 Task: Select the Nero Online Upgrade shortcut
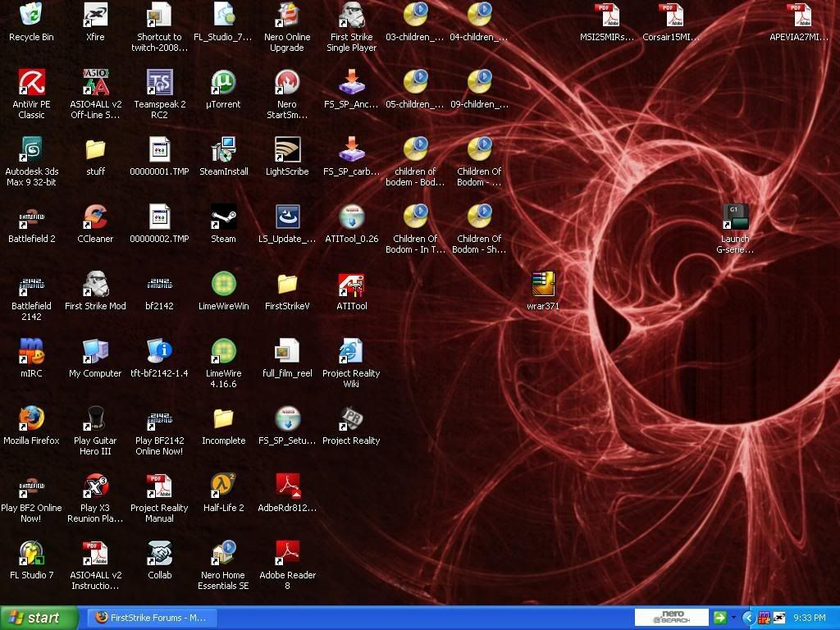coord(287,15)
